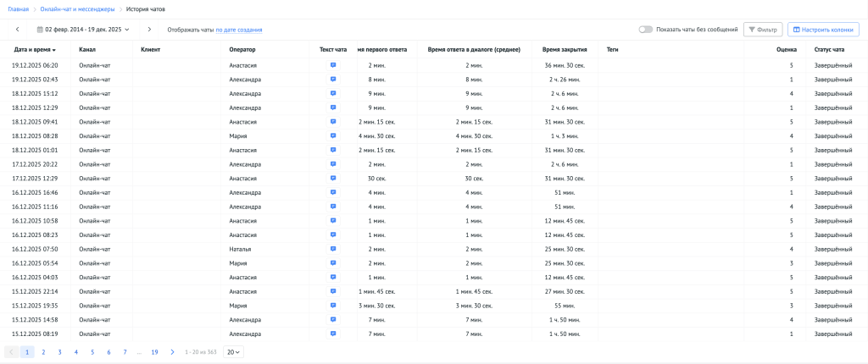
Task: Click the previous date range arrow
Action: click(x=17, y=30)
